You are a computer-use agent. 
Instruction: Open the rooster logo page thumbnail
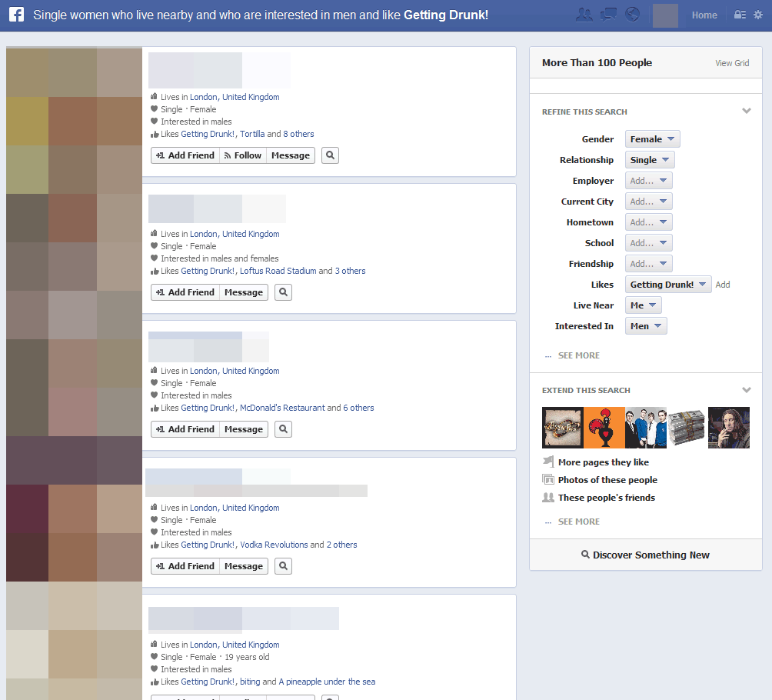click(x=604, y=428)
